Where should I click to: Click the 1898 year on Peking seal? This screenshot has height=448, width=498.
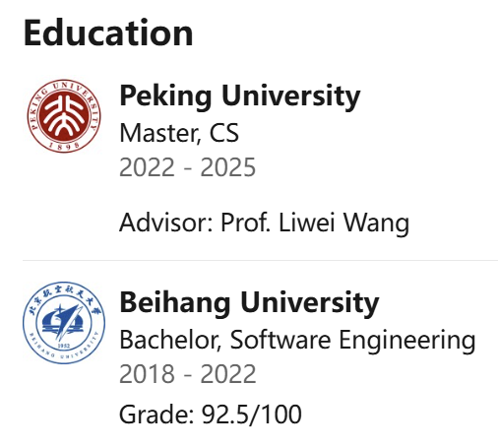point(64,145)
